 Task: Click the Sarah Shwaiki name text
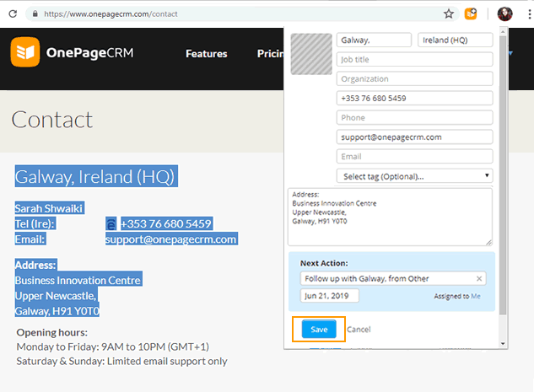coord(49,208)
